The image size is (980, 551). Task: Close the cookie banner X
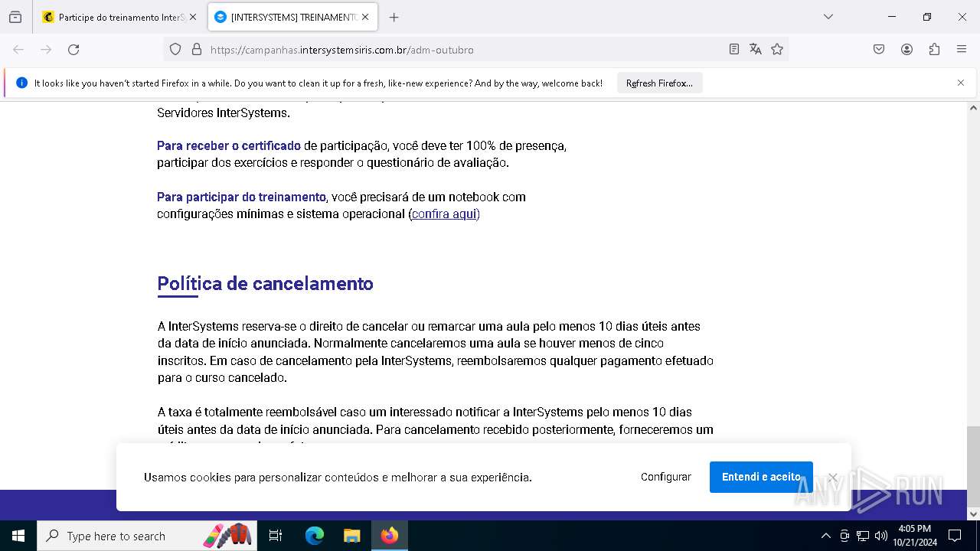tap(833, 478)
